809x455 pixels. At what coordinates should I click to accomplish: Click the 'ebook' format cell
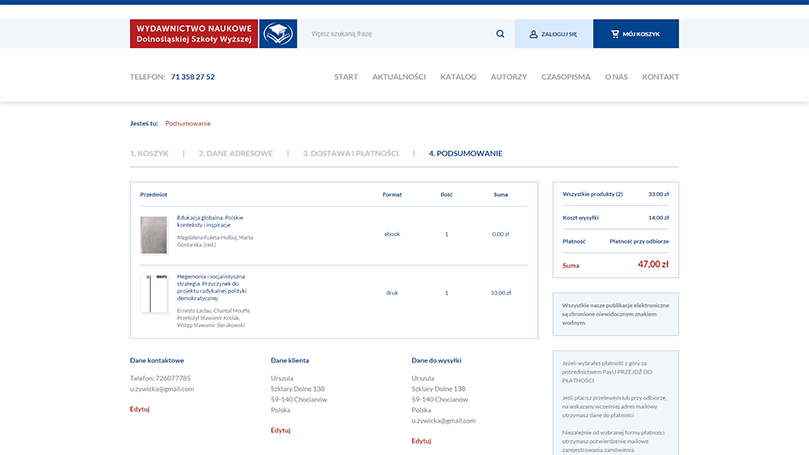point(392,234)
